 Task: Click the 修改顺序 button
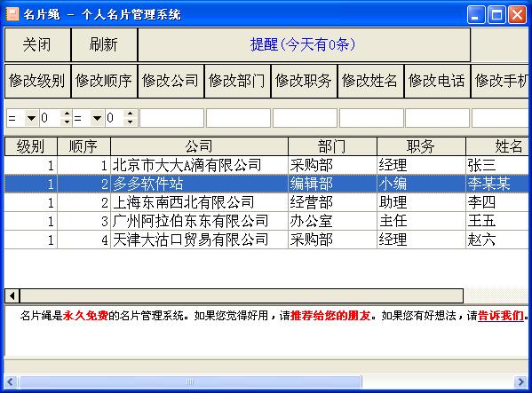(x=104, y=81)
